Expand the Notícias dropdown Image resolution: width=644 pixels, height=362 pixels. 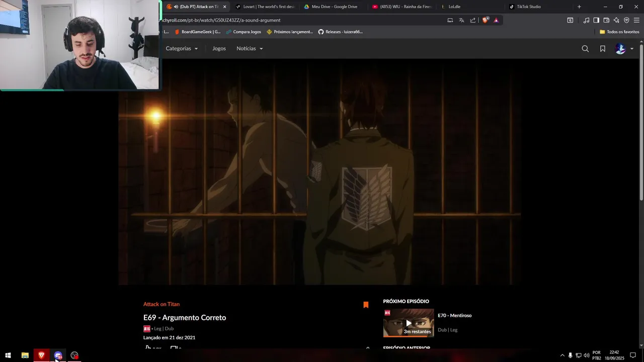click(x=250, y=49)
